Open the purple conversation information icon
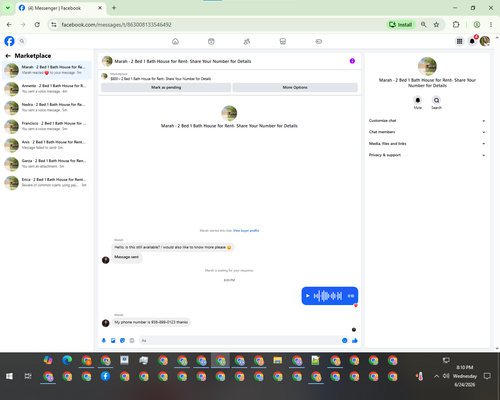Image resolution: width=500 pixels, height=400 pixels. tap(352, 61)
